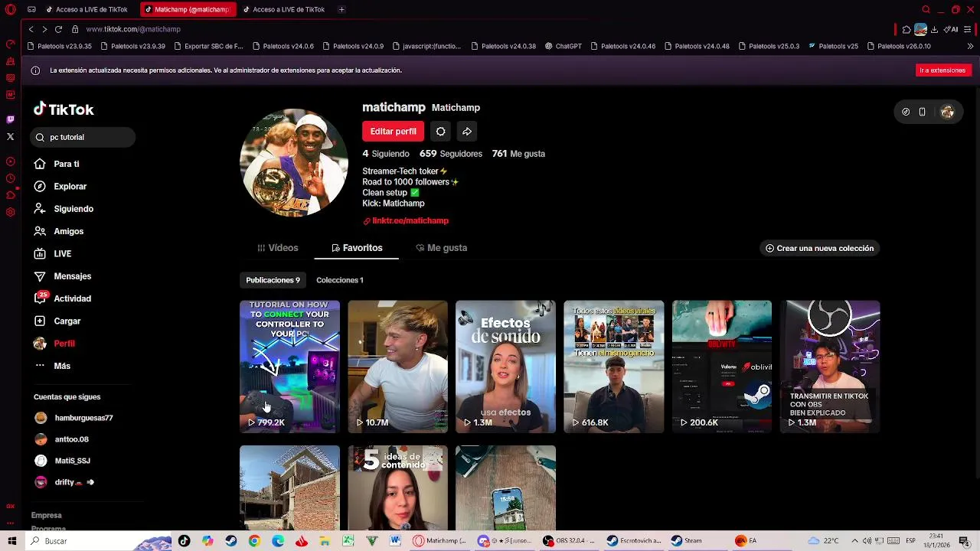Viewport: 980px width, 551px height.
Task: Open the linktr.ee/matichamp link
Action: pyautogui.click(x=406, y=220)
